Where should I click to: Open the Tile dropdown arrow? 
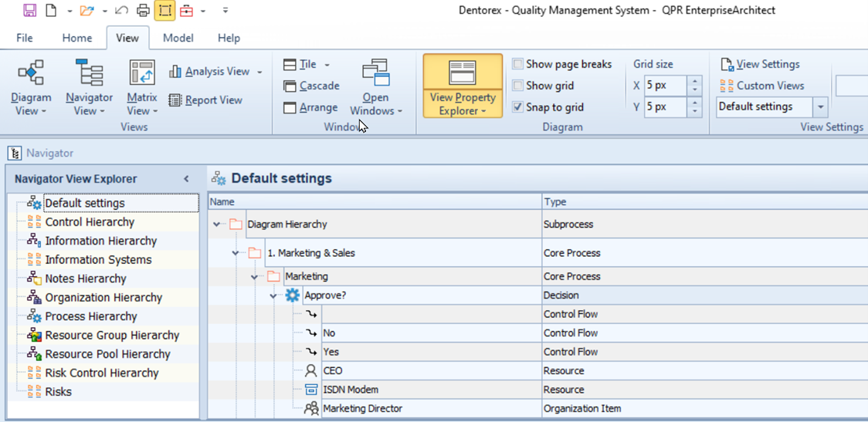click(327, 65)
